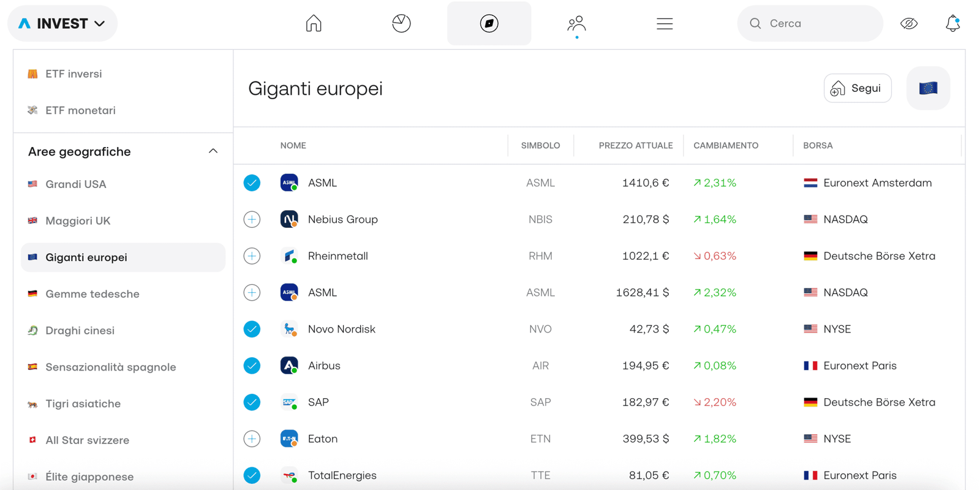
Task: Click the SAP logo
Action: click(289, 402)
